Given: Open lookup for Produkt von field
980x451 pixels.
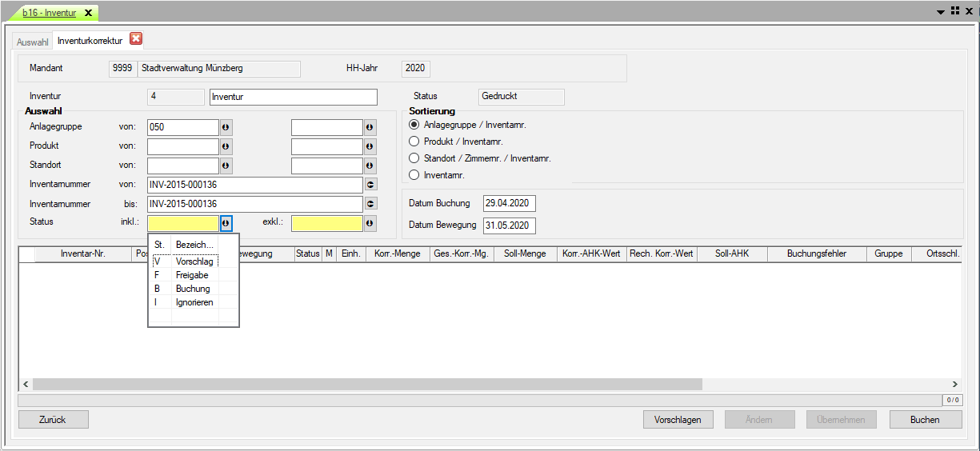Looking at the screenshot, I should click(226, 146).
